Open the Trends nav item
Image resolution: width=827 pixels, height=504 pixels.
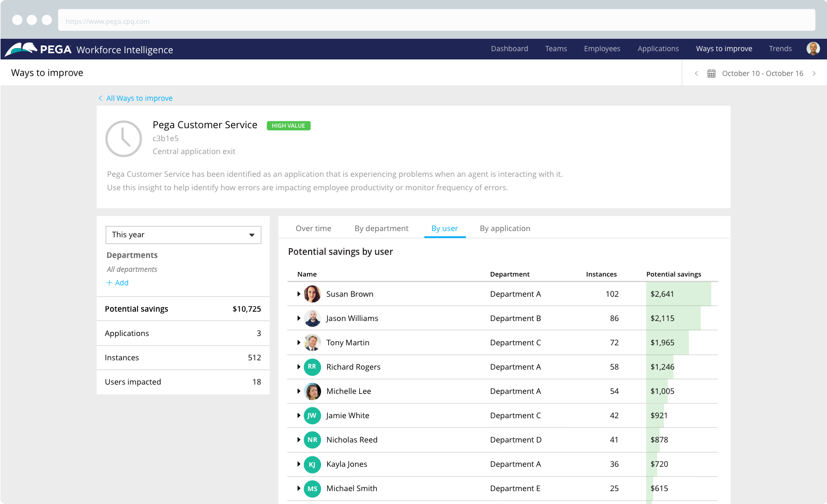tap(780, 49)
